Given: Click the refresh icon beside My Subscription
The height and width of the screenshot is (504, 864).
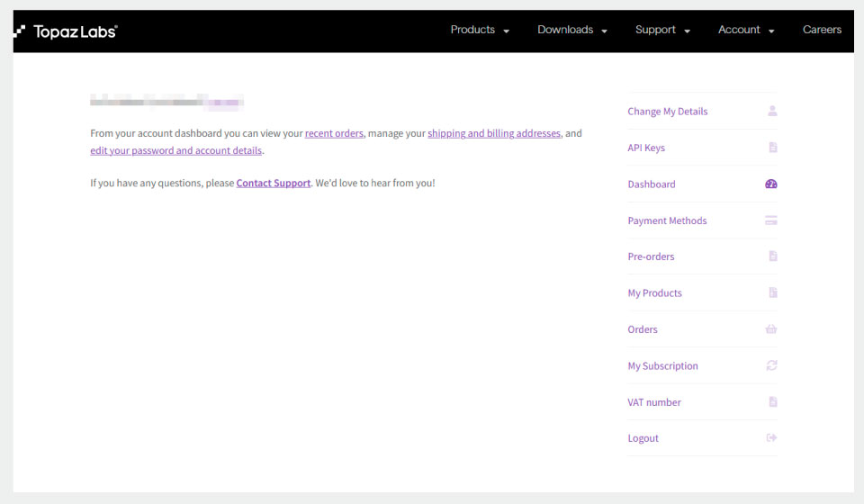Looking at the screenshot, I should (x=771, y=365).
